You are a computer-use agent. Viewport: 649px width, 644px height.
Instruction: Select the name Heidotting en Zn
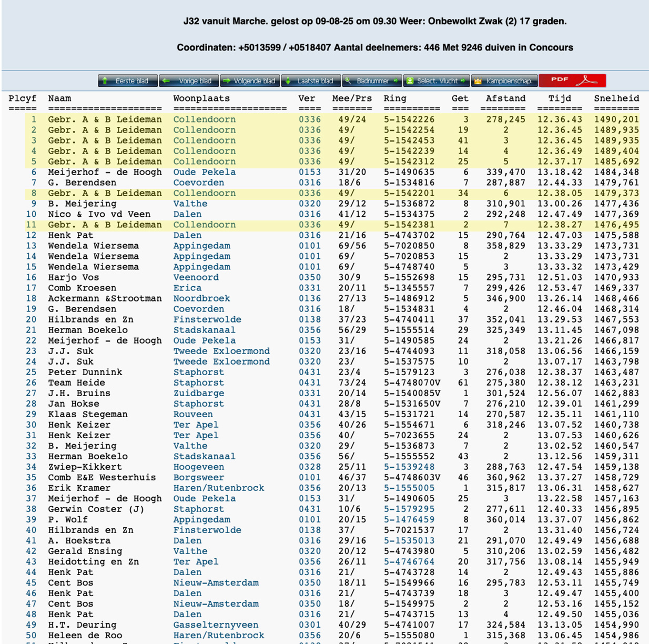(94, 561)
